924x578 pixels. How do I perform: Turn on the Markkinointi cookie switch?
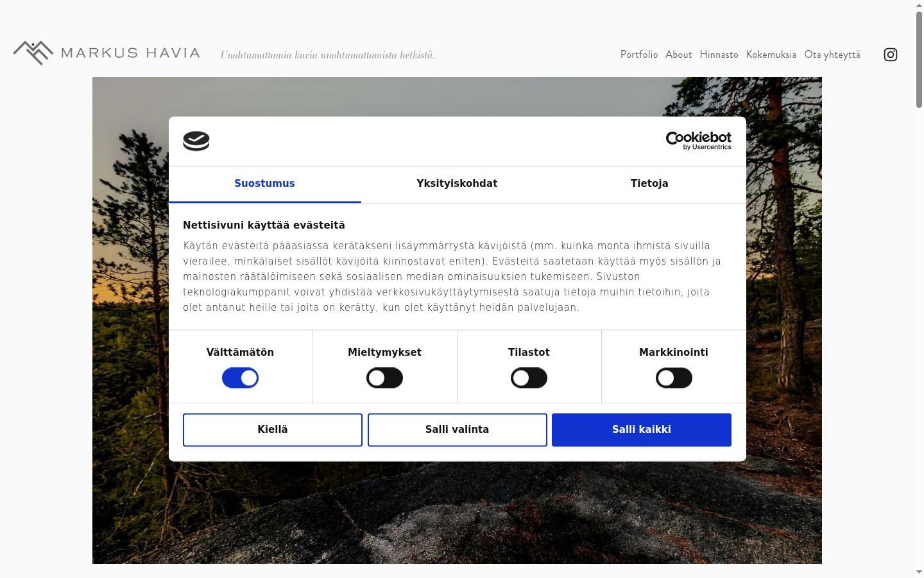[x=674, y=378]
